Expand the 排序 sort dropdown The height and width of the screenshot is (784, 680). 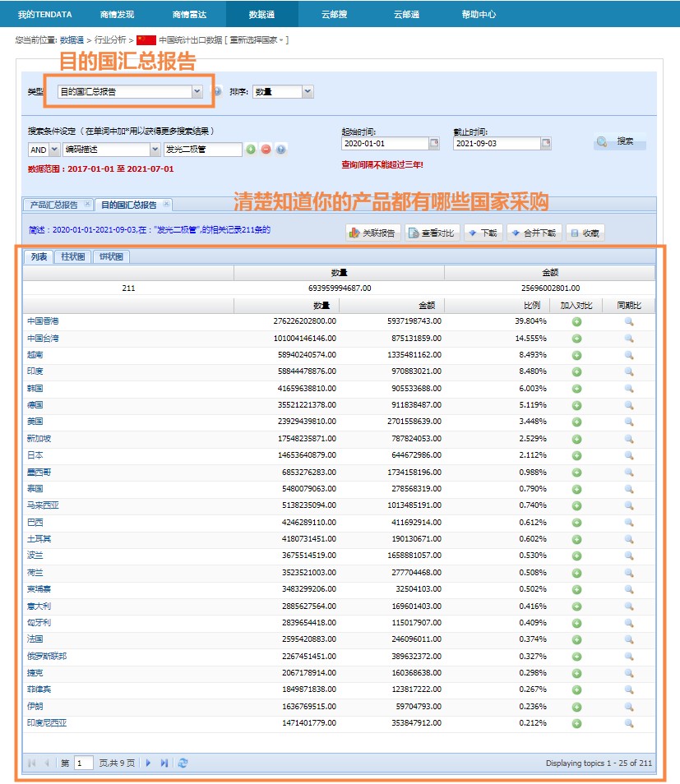pyautogui.click(x=308, y=91)
